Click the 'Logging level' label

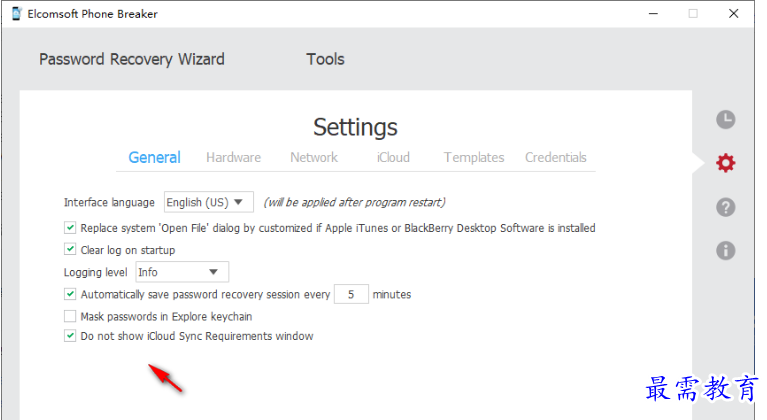click(x=95, y=272)
